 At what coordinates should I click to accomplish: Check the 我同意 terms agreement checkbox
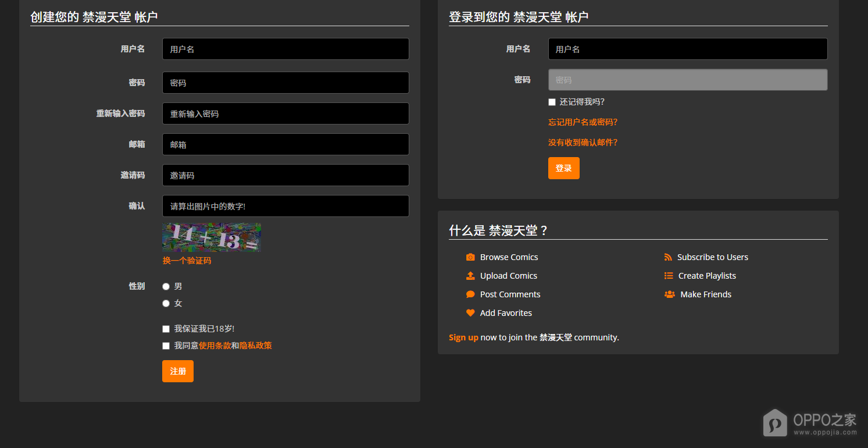[166, 346]
